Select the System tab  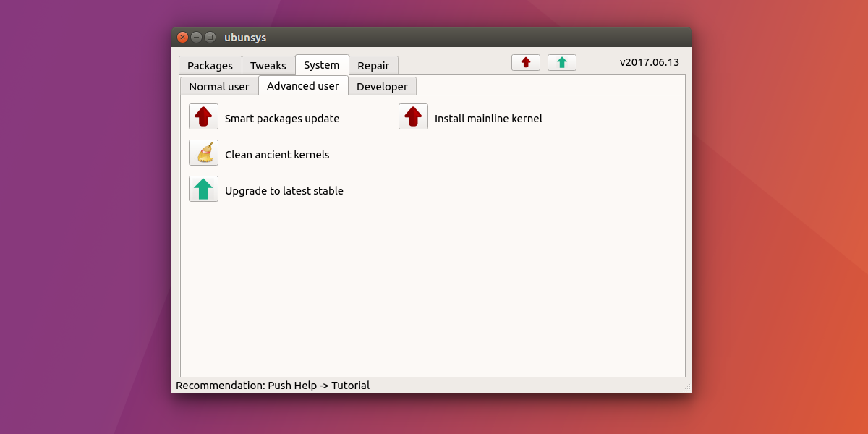322,64
